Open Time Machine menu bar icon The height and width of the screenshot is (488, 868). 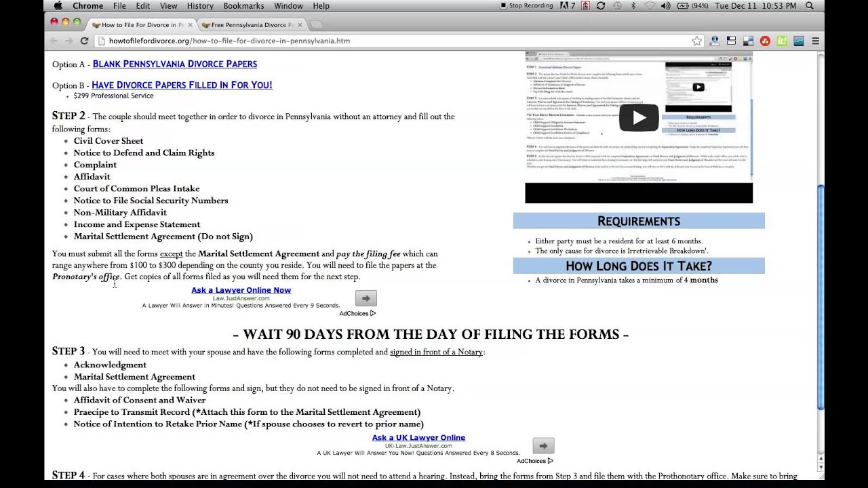coord(617,5)
